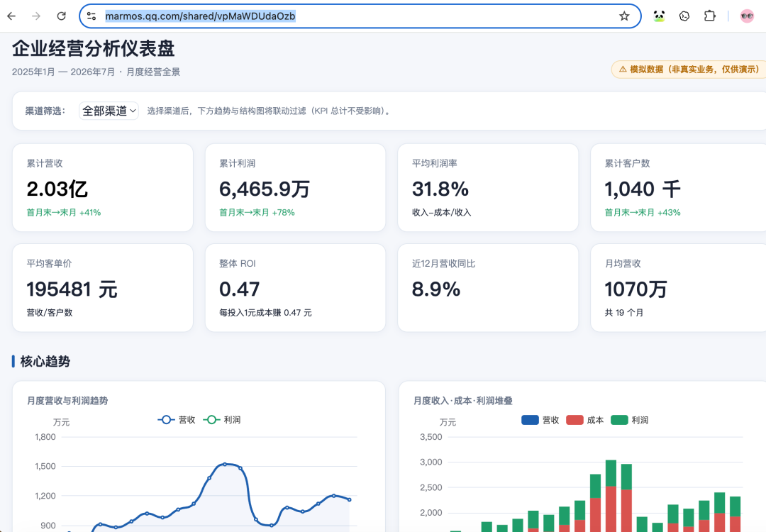The width and height of the screenshot is (766, 532).
Task: Open the Extensions puzzle icon
Action: coord(709,16)
